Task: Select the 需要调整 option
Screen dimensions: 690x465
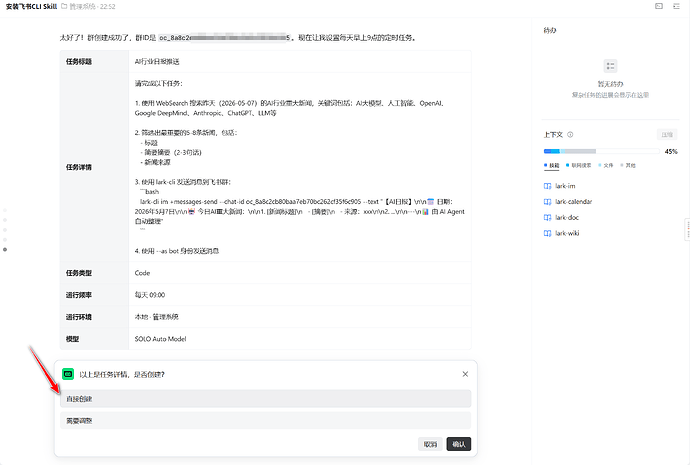Action: click(265, 421)
